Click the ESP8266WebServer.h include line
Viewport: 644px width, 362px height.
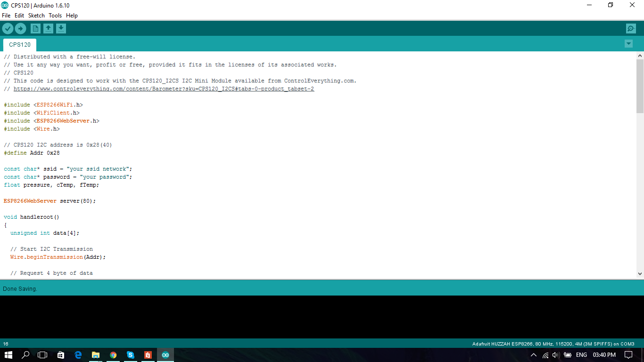click(51, 121)
